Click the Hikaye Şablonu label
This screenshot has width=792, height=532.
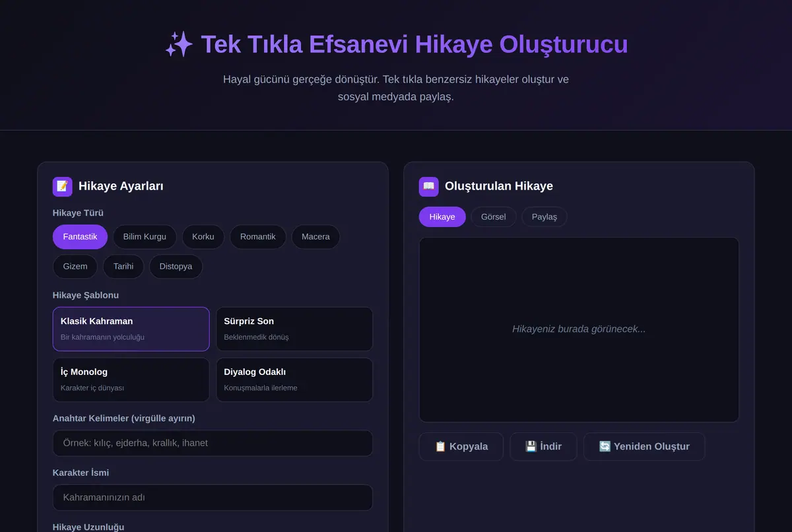[x=86, y=295]
